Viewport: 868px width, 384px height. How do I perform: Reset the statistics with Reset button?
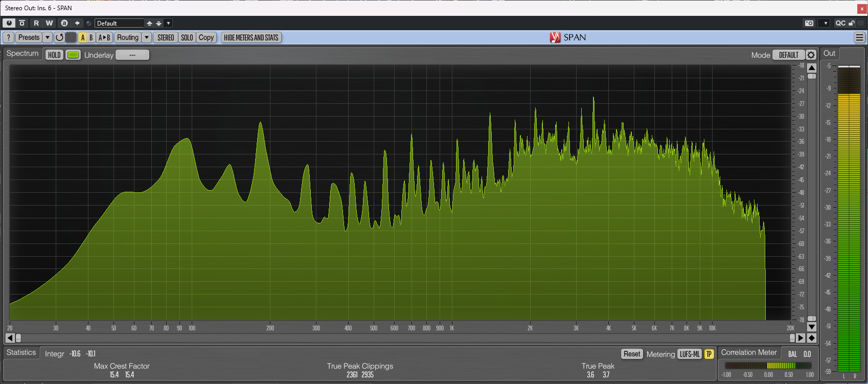click(632, 354)
